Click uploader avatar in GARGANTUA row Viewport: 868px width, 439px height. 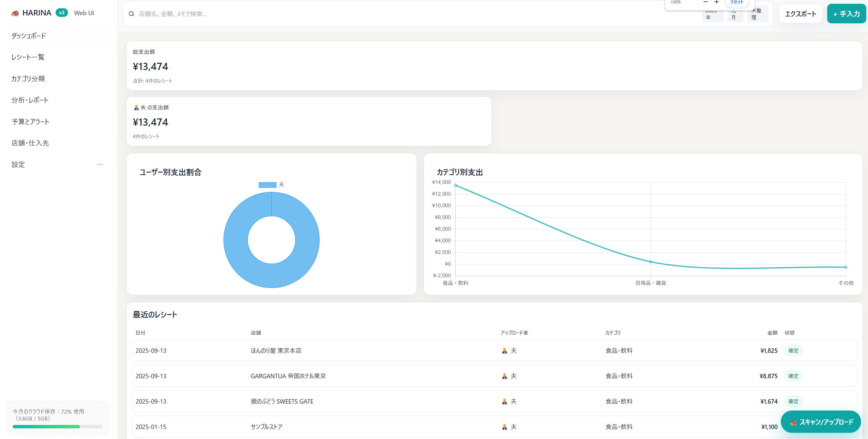[504, 376]
